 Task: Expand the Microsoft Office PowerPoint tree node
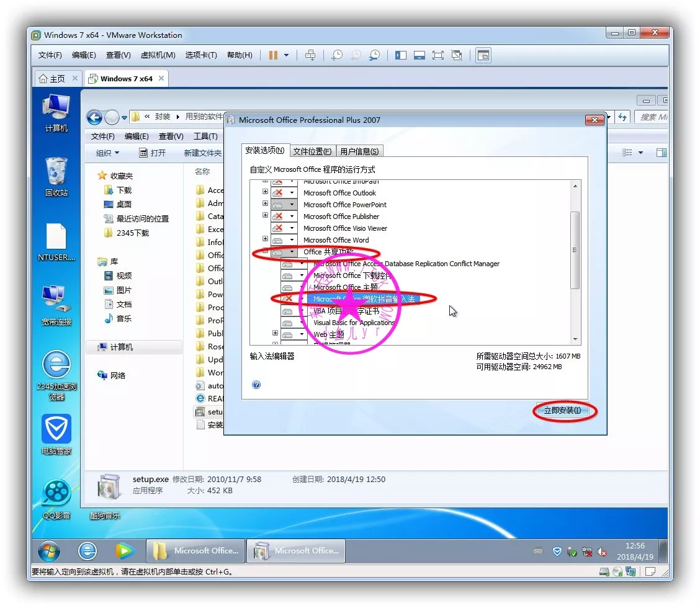tap(266, 204)
